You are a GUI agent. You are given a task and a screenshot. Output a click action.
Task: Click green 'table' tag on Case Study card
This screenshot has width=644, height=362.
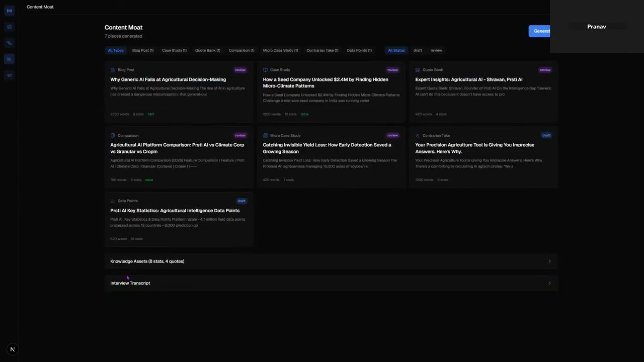(304, 114)
